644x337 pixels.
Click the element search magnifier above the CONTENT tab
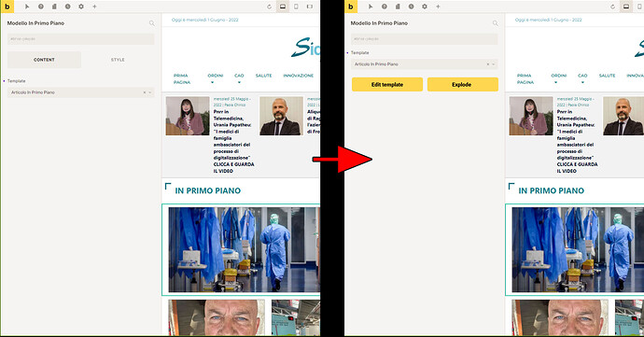151,23
